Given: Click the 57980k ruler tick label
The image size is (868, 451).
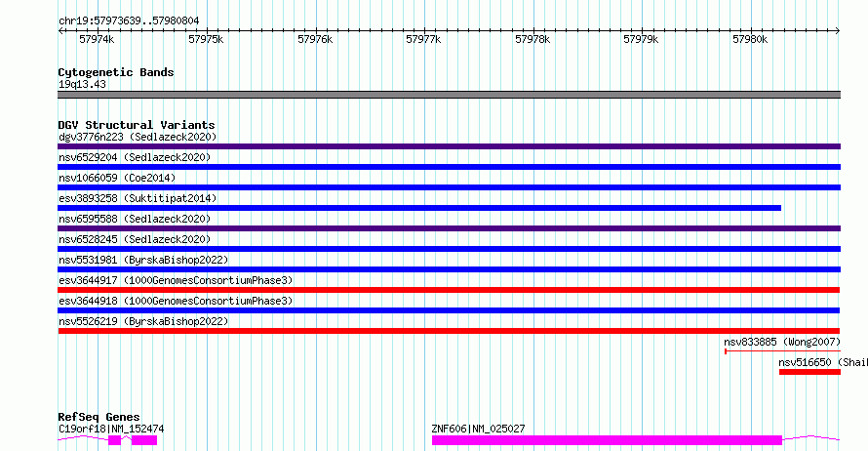Looking at the screenshot, I should pyautogui.click(x=750, y=39).
